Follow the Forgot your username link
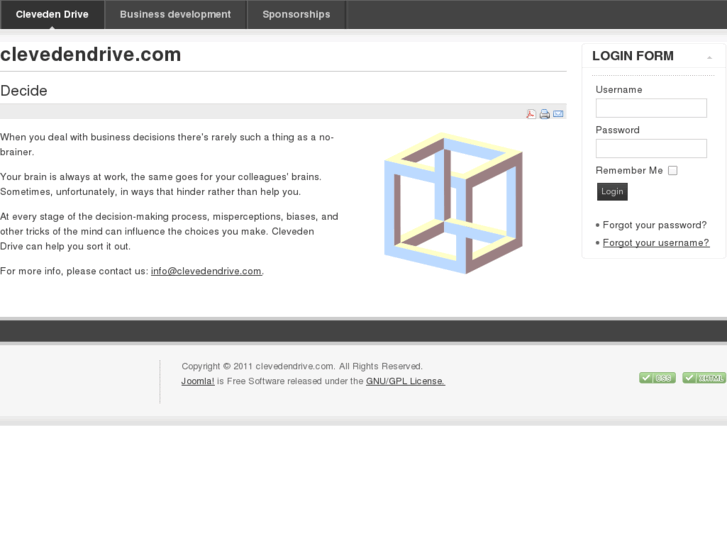This screenshot has height=545, width=727. (656, 243)
